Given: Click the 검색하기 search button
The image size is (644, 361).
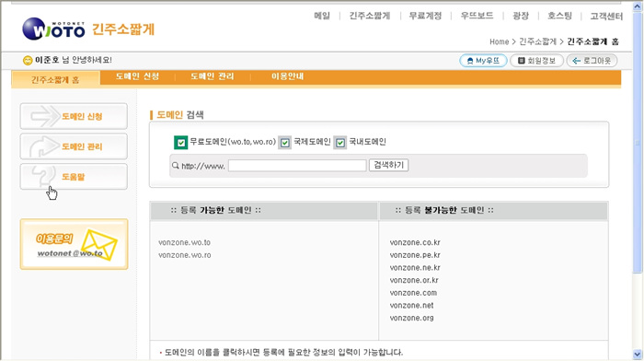Looking at the screenshot, I should tap(388, 165).
